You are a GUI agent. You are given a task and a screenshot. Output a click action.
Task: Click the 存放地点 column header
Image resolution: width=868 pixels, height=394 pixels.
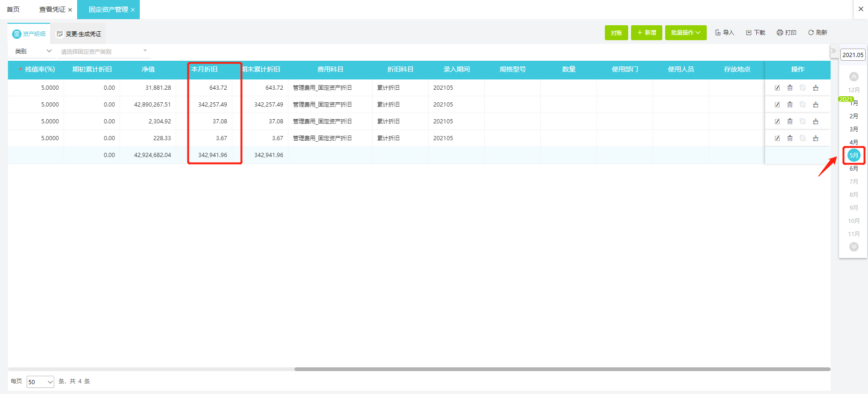tap(737, 70)
